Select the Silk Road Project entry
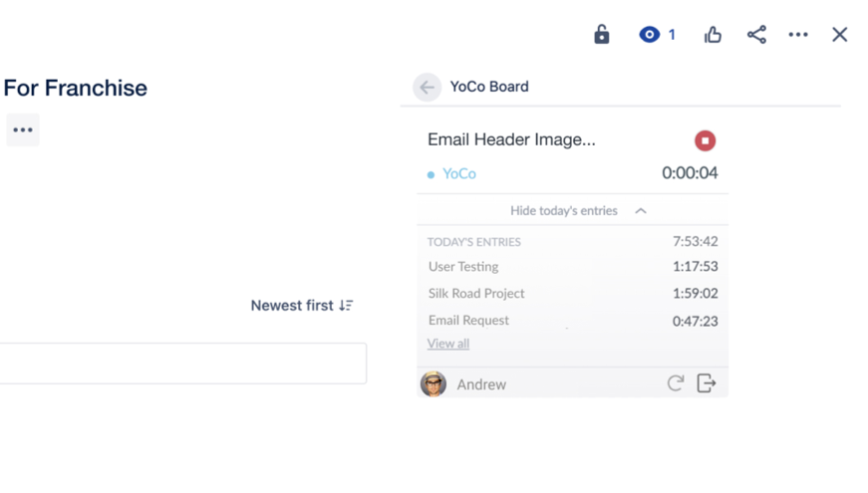The image size is (868, 493). 476,294
